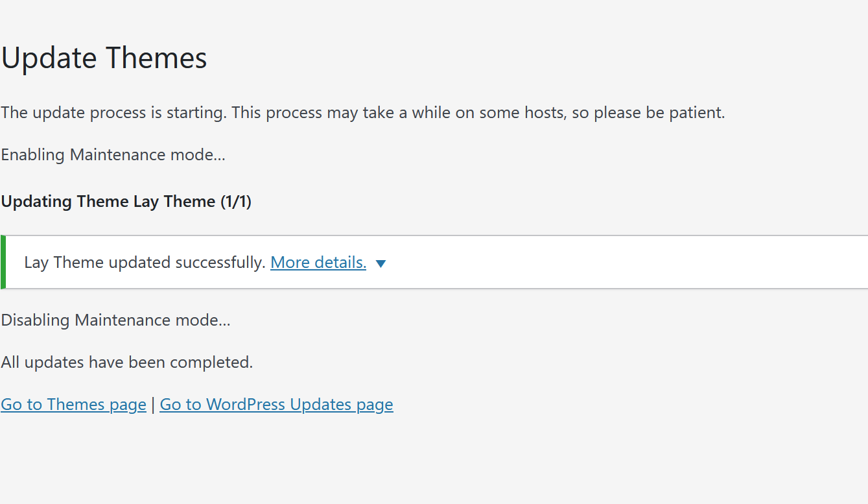Click the blank area below the links

(x=389, y=461)
